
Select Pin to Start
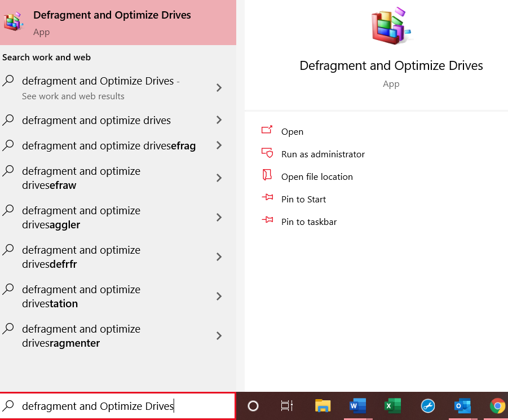point(303,199)
